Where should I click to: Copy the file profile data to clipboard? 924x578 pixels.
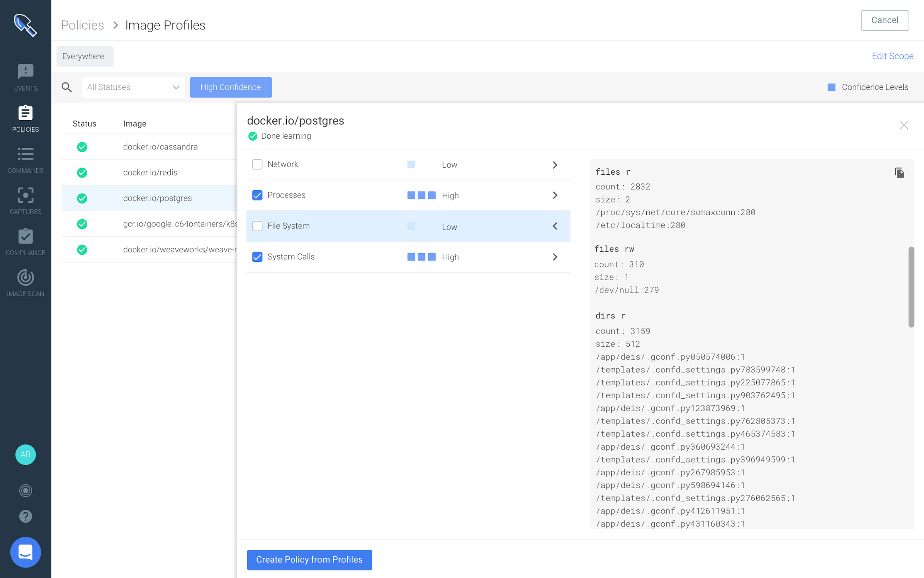(900, 173)
